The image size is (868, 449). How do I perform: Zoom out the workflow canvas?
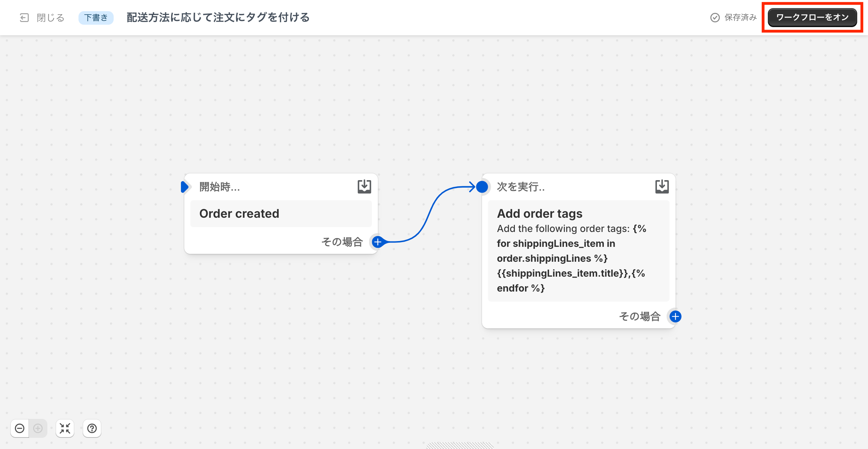(20, 428)
